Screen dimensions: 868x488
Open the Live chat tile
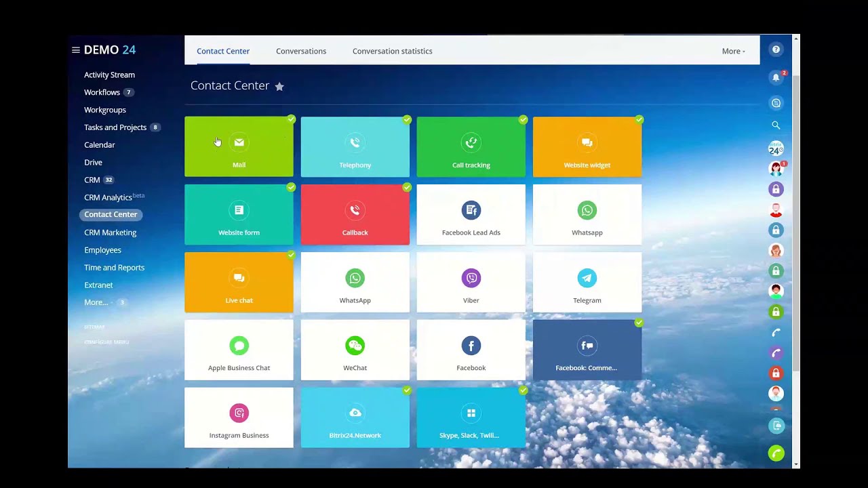click(x=239, y=282)
